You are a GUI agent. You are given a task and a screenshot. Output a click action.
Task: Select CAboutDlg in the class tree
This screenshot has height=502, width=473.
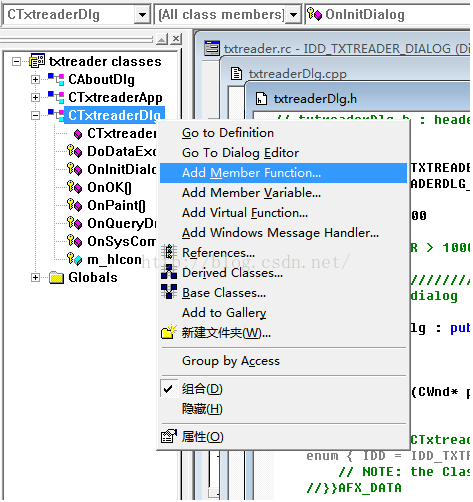click(101, 80)
